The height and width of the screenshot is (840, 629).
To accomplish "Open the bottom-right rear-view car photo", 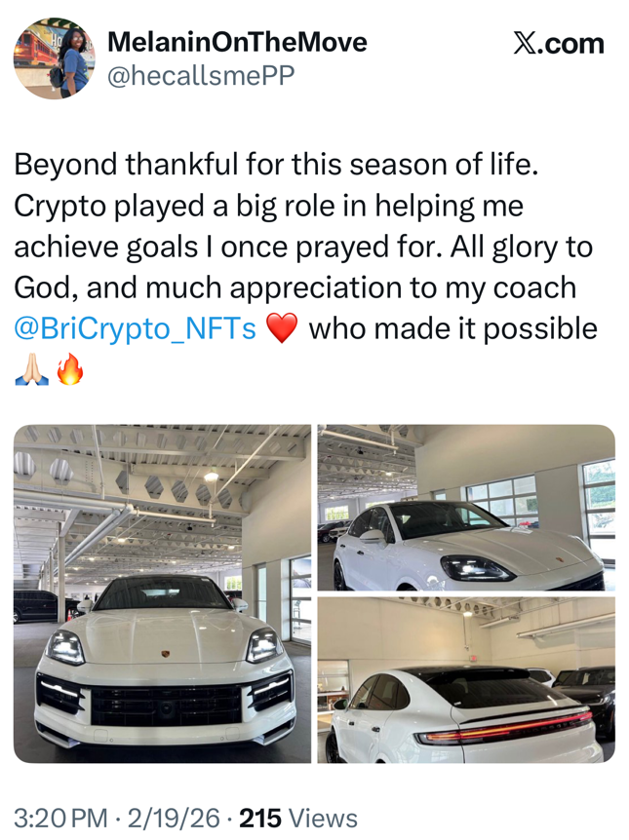I will pos(467,679).
